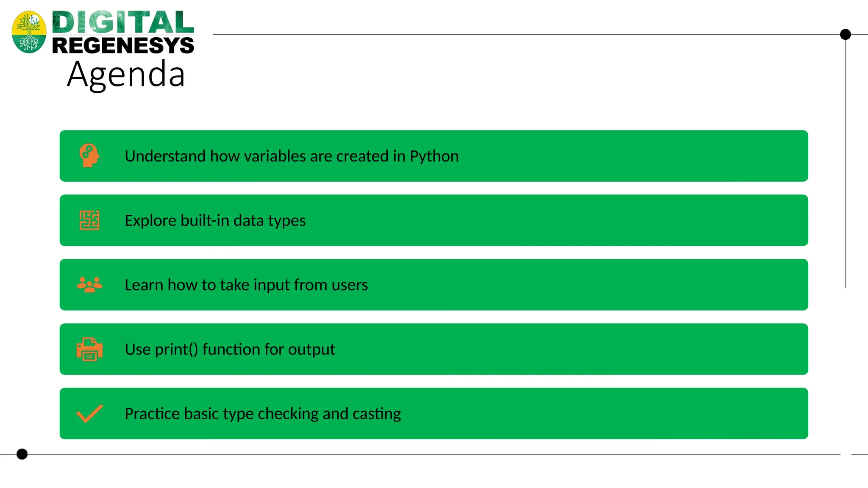Click the orange maze icon
The width and height of the screenshot is (868, 488).
coord(89,220)
